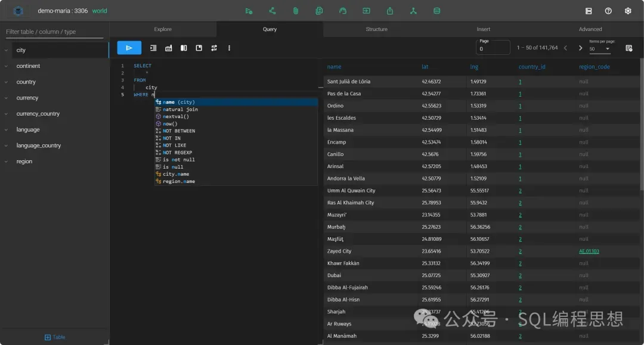Screen dimensions: 644x345
Task: Click the paperclip attachment icon
Action: tap(296, 11)
